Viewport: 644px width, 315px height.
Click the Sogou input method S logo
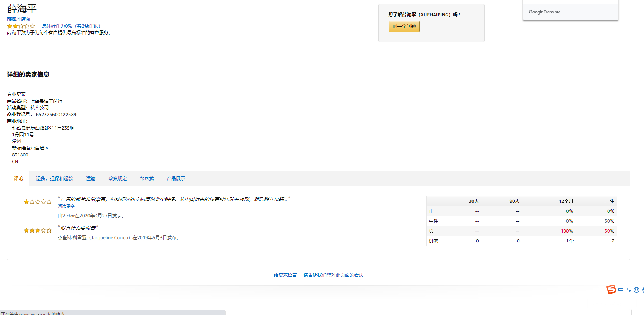(x=611, y=290)
